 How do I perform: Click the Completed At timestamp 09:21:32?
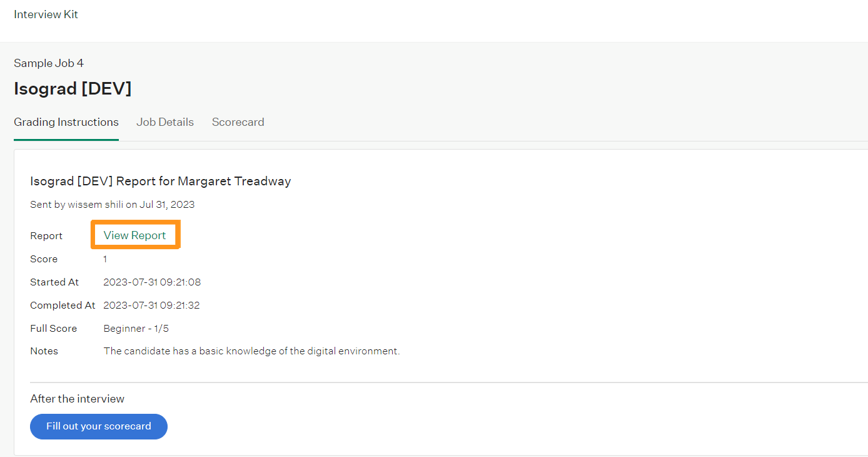[152, 305]
